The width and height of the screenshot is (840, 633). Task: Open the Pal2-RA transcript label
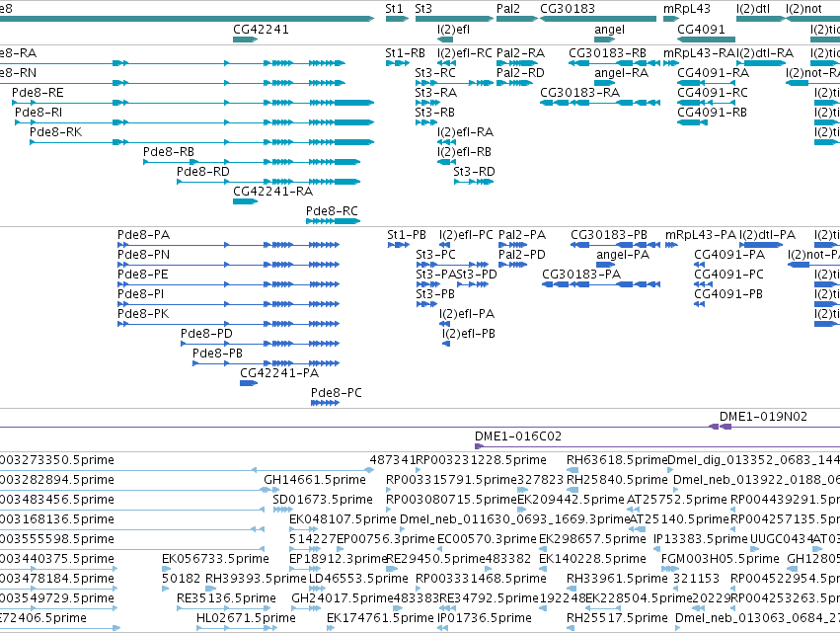[521, 53]
